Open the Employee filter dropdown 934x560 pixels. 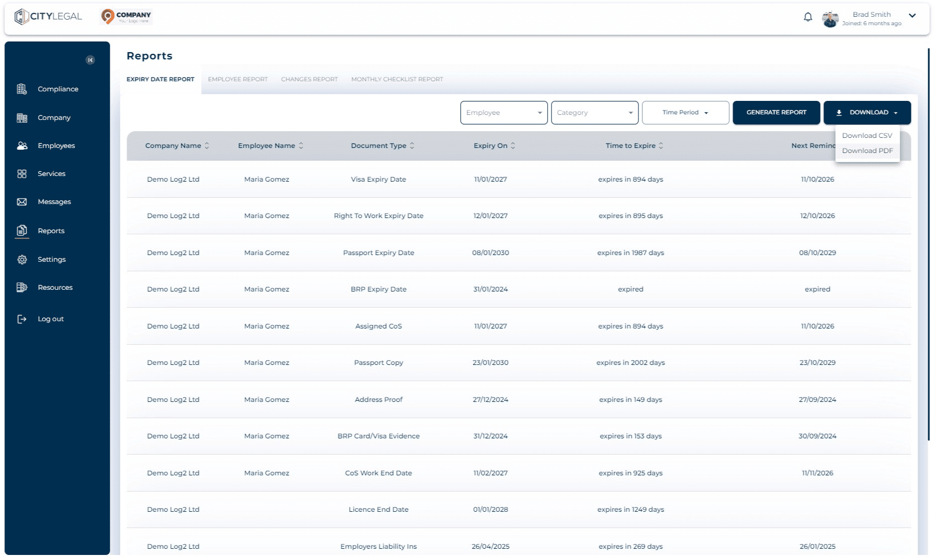(x=504, y=113)
